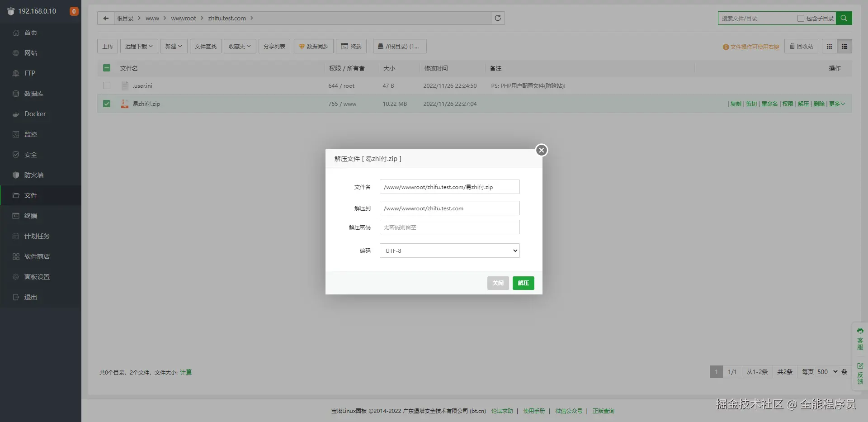Switch to grid view icon
Image resolution: width=868 pixels, height=422 pixels.
coord(829,46)
